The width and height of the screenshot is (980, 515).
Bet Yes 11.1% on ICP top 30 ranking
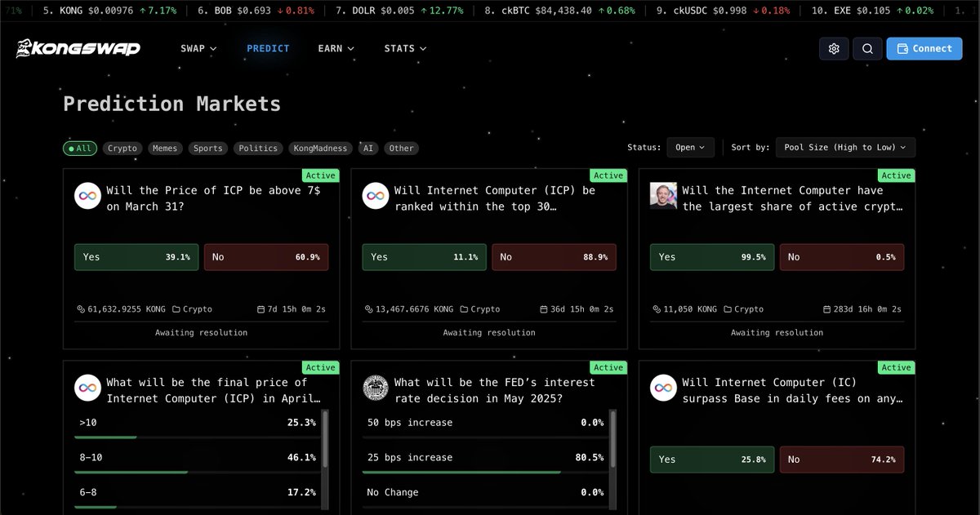425,257
